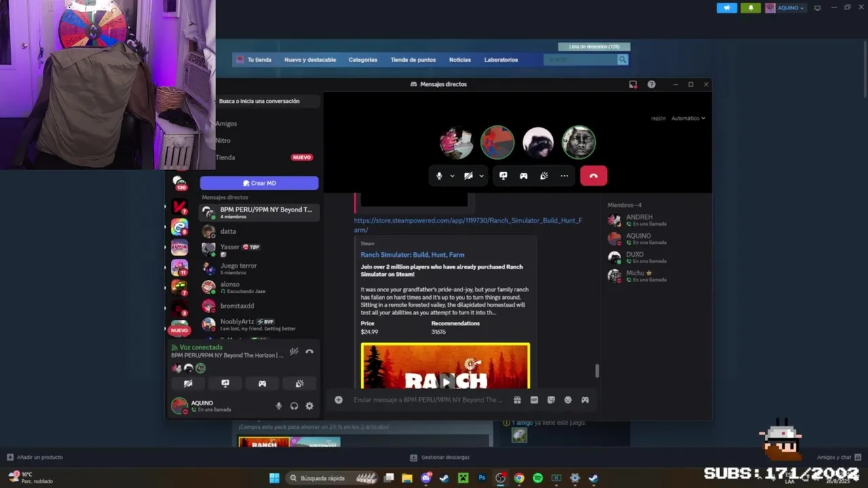
Task: Open 8PM PERU/9PM NY group chat
Action: 259,212
